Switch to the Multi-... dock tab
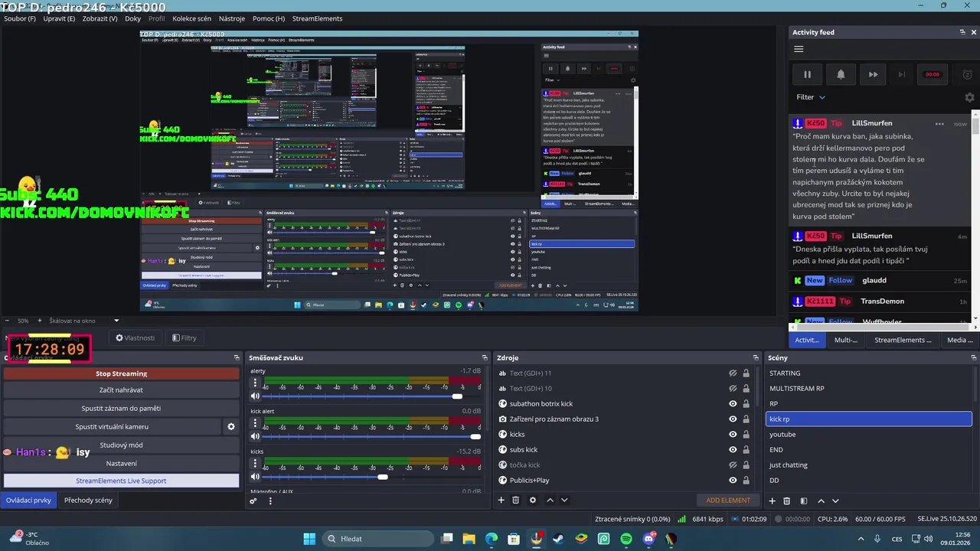The height and width of the screenshot is (551, 980). (845, 340)
